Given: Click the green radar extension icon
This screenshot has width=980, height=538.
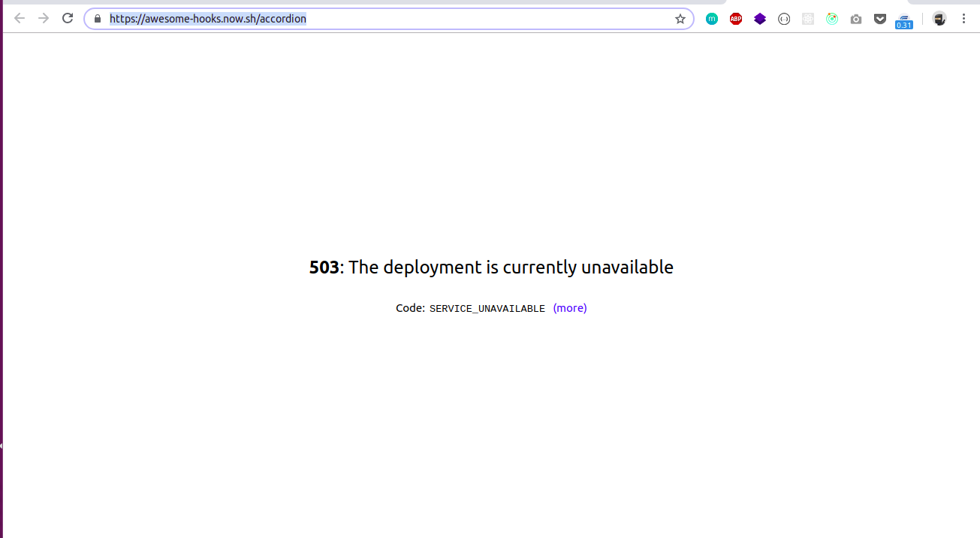Looking at the screenshot, I should (x=832, y=18).
